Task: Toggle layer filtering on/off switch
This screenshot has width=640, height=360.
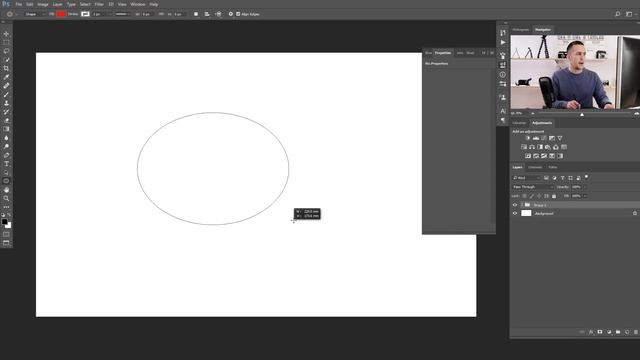Action: [x=587, y=177]
